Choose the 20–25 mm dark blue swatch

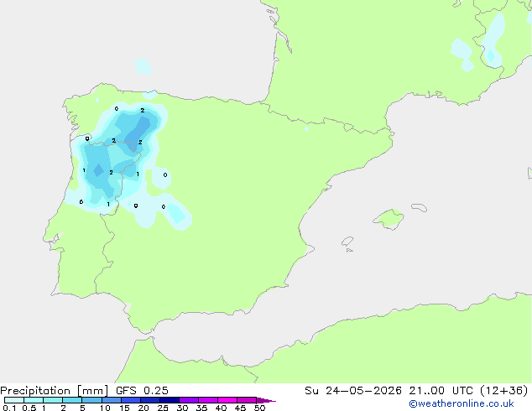150,400
